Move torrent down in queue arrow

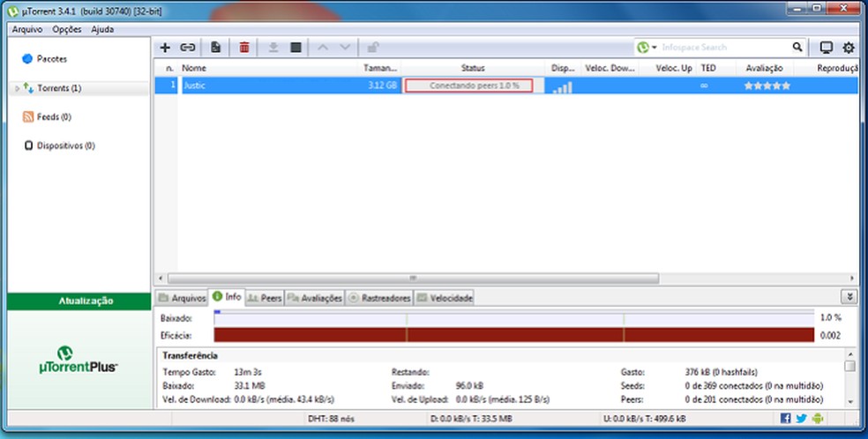click(x=345, y=48)
